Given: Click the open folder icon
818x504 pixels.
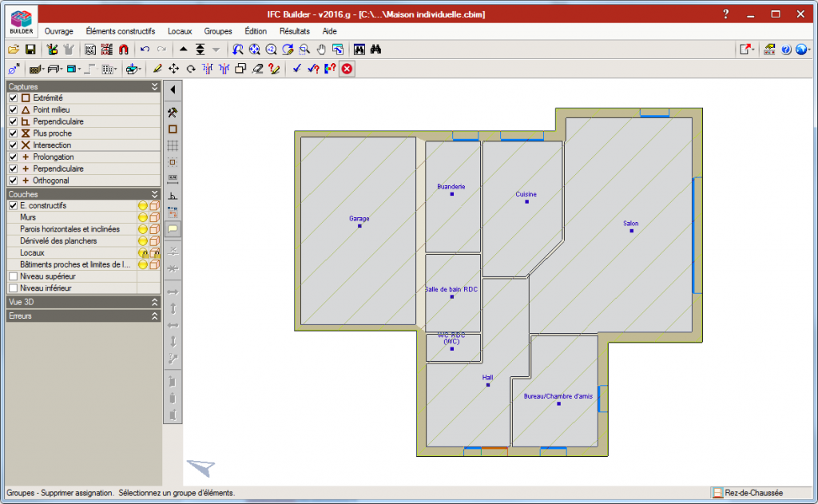Looking at the screenshot, I should 14,50.
